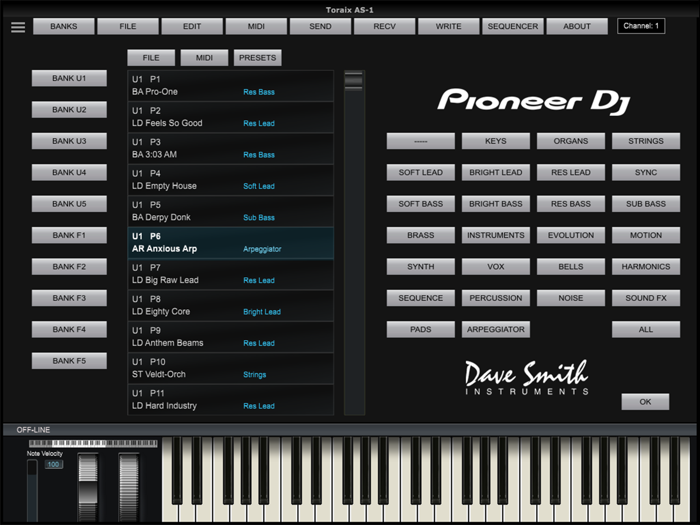700x525 pixels.
Task: Open the EDIT menu
Action: click(x=192, y=26)
